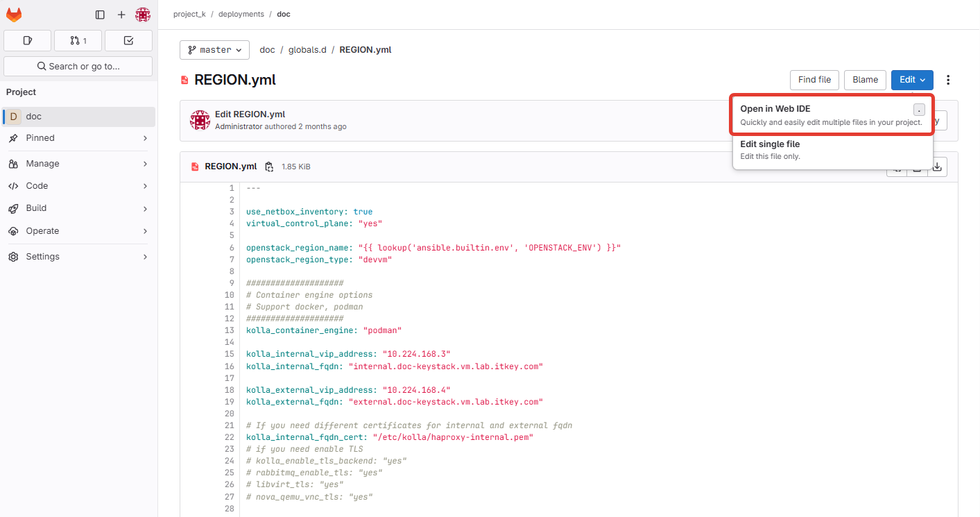Click the commit author avatar
The image size is (980, 517).
200,119
